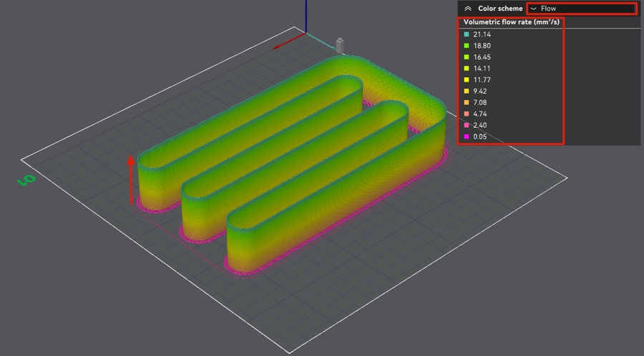Click the blue vertical Z axis line
This screenshot has height=356, width=644.
[x=306, y=14]
